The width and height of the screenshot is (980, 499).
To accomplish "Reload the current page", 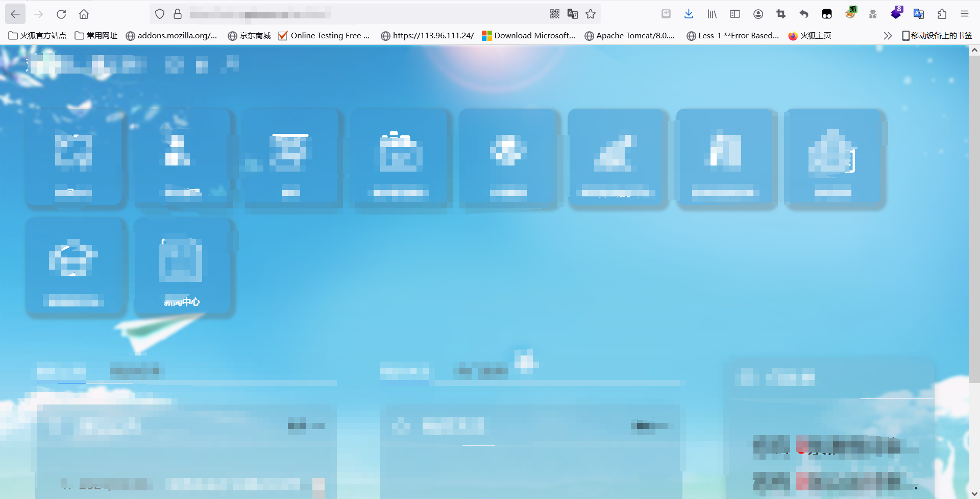I will pos(61,14).
